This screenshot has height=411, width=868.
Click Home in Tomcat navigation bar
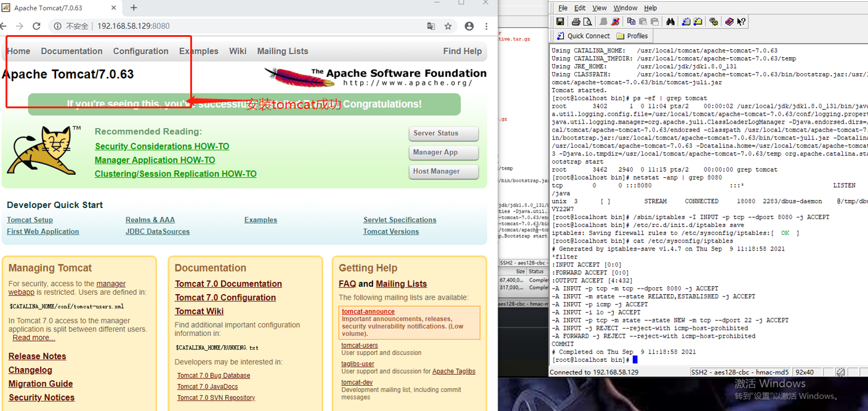click(18, 51)
